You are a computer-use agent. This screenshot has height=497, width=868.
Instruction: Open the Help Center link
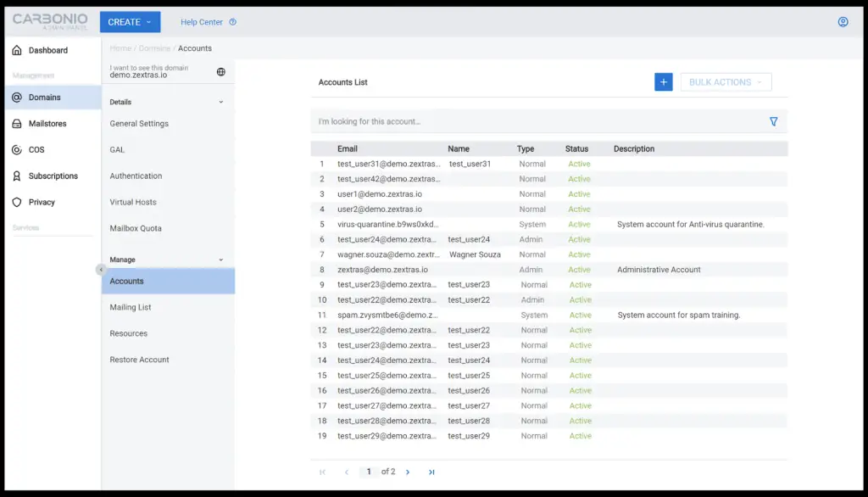pyautogui.click(x=202, y=22)
